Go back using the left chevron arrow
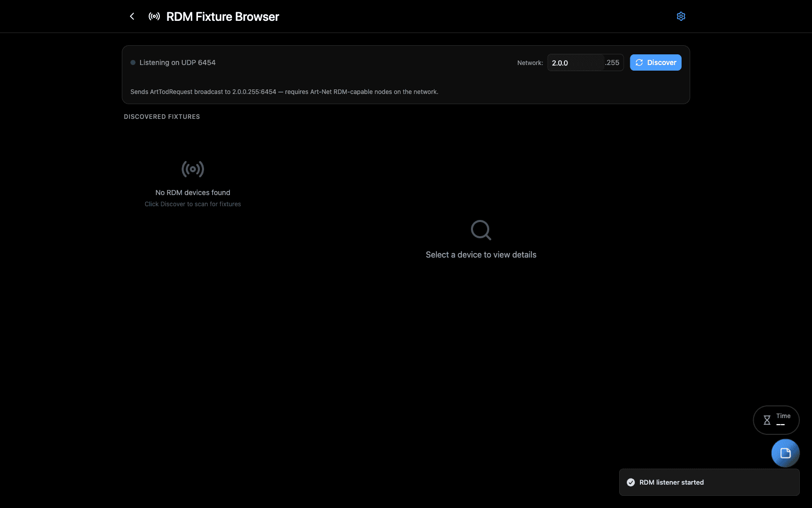The width and height of the screenshot is (812, 508). pos(132,16)
